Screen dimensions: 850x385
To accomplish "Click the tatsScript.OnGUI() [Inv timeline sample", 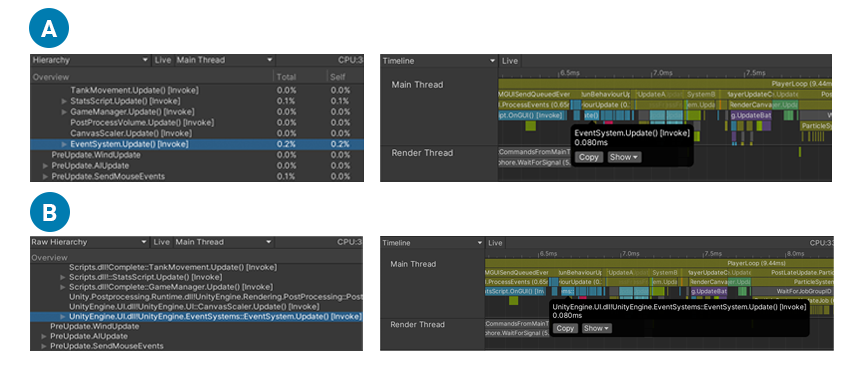I will click(x=515, y=292).
